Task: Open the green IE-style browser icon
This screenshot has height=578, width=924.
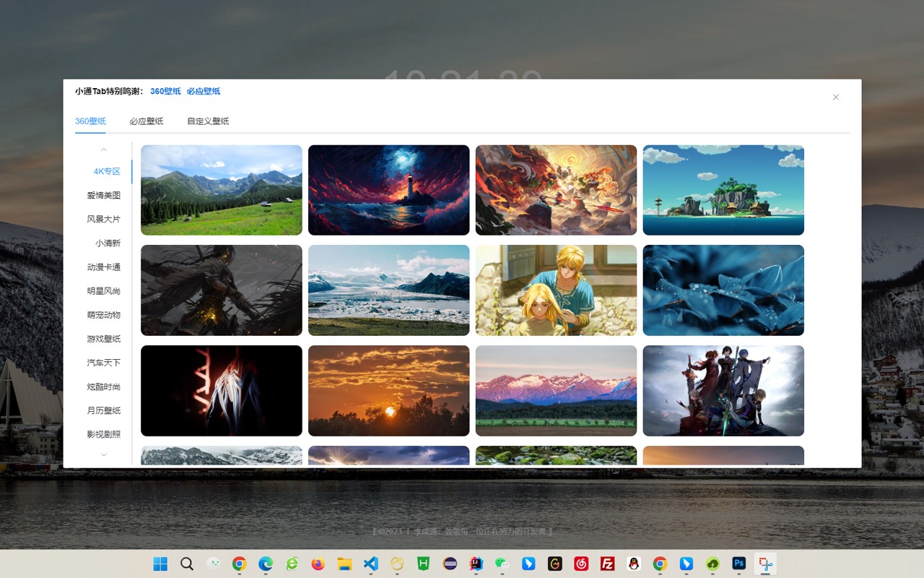Action: tap(292, 564)
